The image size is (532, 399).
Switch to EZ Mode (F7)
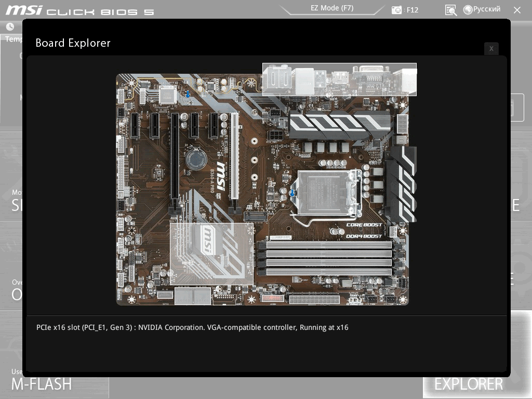[332, 8]
